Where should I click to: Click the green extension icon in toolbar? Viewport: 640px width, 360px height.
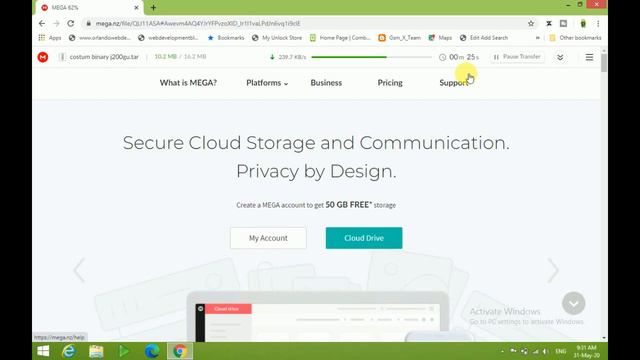tap(583, 24)
